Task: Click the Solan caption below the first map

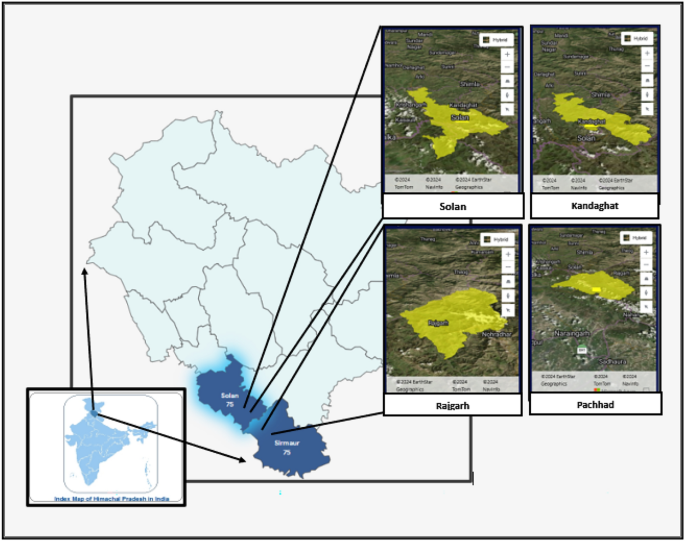Action: [x=453, y=206]
